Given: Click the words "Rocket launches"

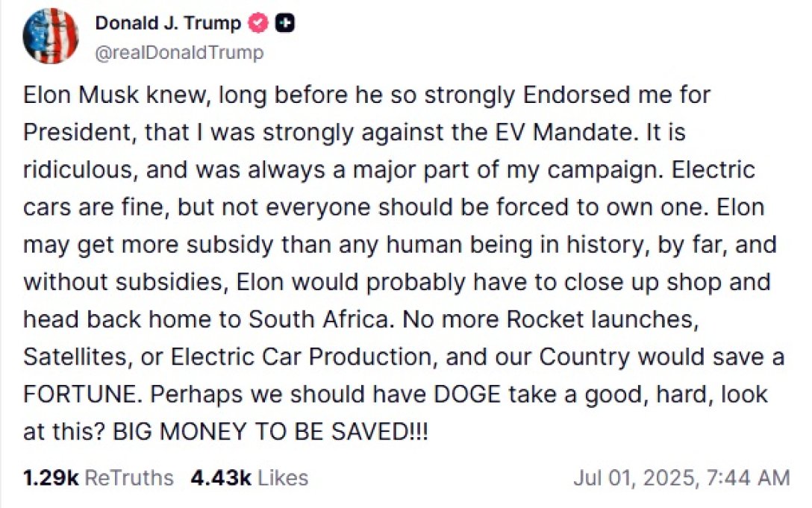Looking at the screenshot, I should (x=603, y=319).
